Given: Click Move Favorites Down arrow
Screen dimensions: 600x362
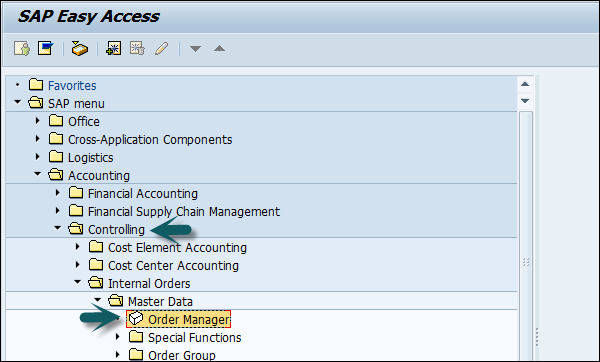Looking at the screenshot, I should (x=196, y=49).
